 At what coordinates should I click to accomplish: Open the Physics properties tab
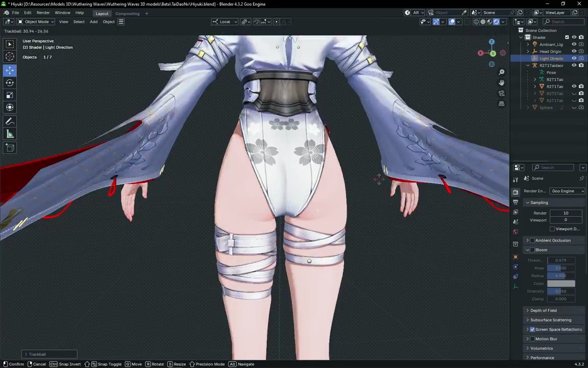tap(516, 267)
